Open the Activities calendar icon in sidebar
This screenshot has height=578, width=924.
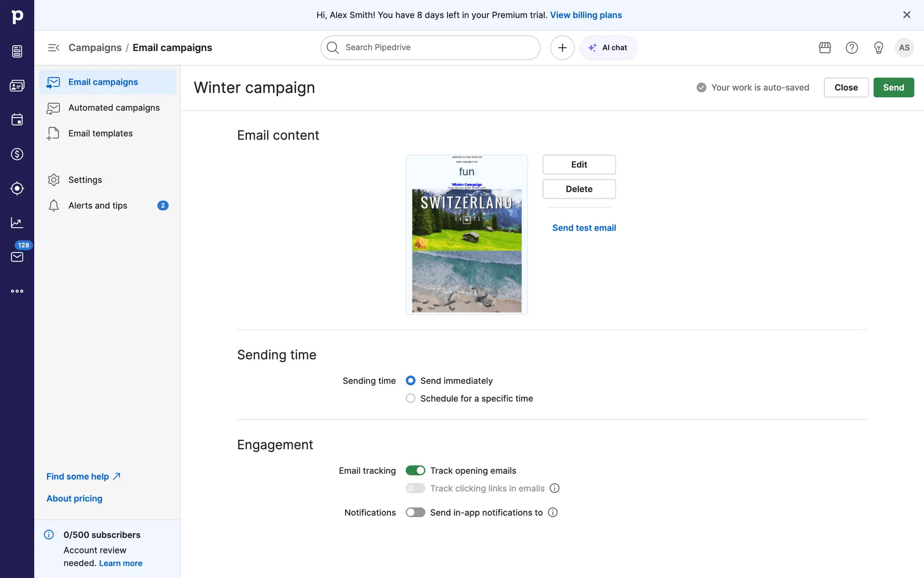[x=17, y=119]
